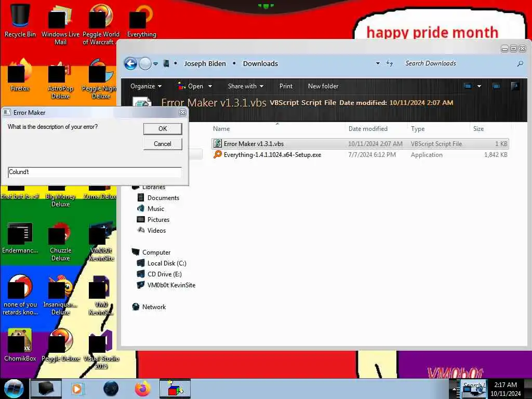Select Error Maker v1.3.1.vbs file
Screen dimensions: 532x399
pos(360,144)
